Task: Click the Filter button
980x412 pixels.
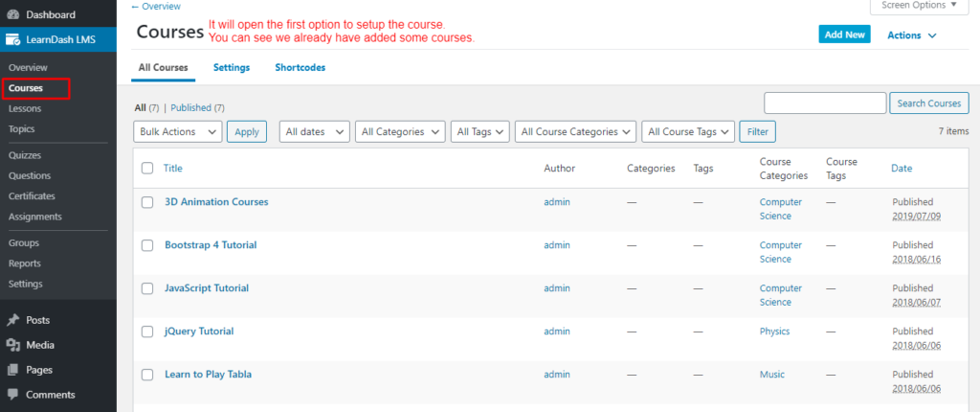Action: coord(757,132)
